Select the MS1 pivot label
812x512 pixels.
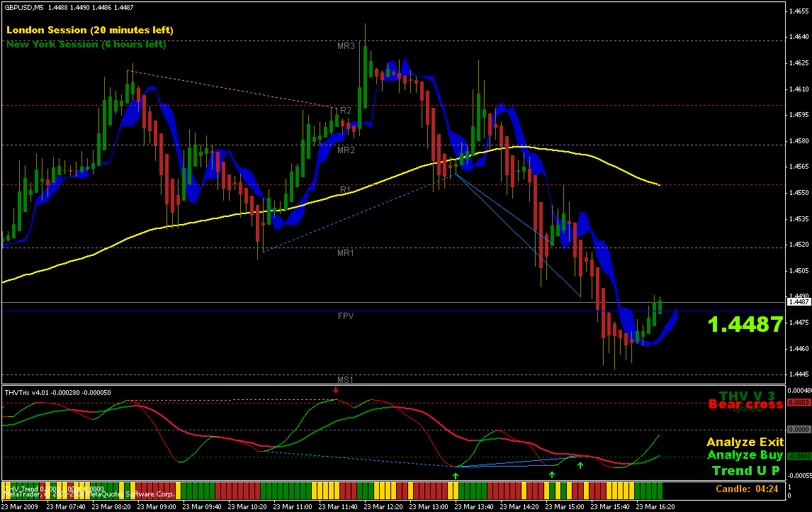[345, 380]
